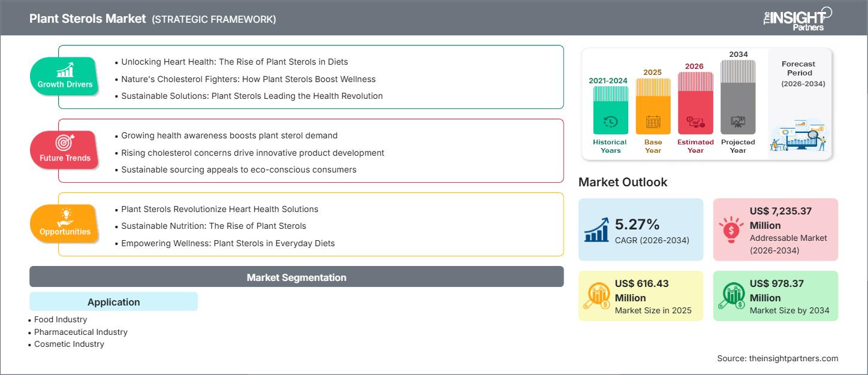Click 'Sustainable Nutrition' bullet text
This screenshot has height=375, width=868.
pos(213,226)
